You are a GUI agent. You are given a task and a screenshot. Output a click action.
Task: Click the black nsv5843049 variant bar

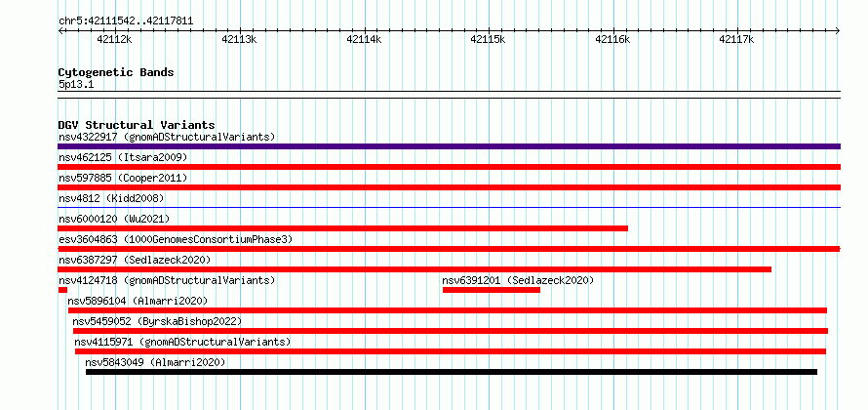tap(452, 372)
